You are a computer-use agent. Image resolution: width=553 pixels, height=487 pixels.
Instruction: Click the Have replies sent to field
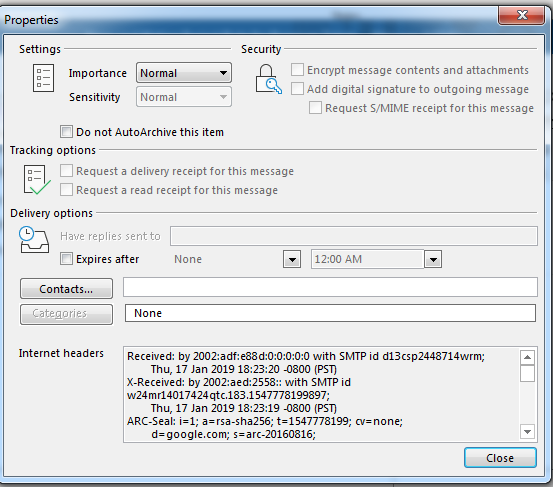point(354,236)
